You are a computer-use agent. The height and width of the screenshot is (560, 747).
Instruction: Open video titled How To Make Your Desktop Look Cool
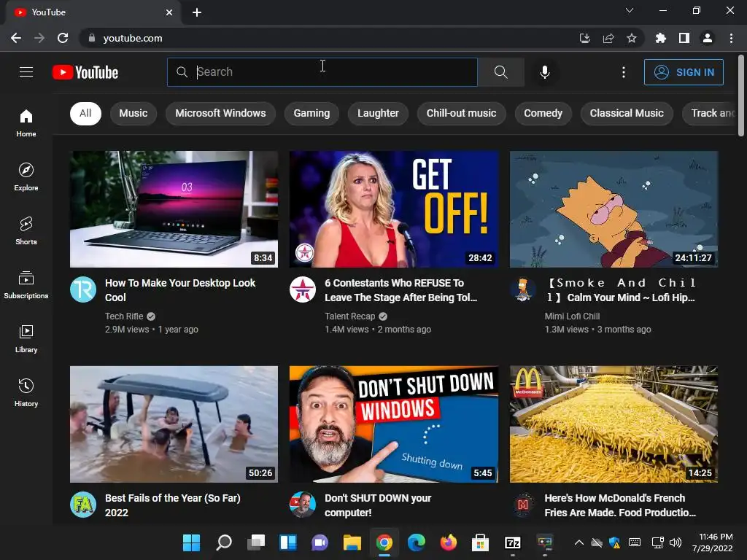(180, 290)
